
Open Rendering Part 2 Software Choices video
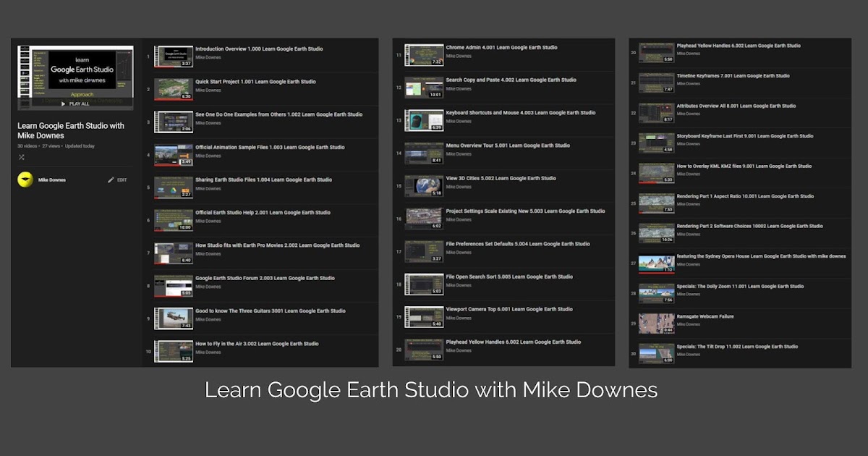click(749, 226)
